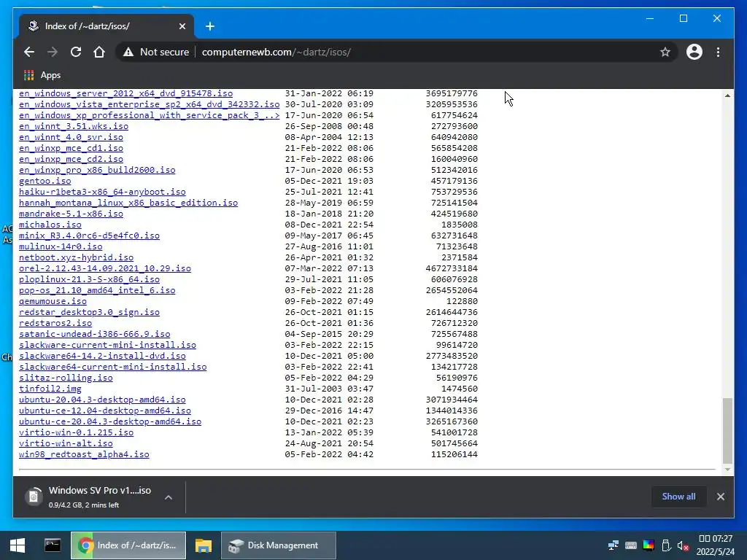Download ubuntu-ce-12.04-desktop-amd64.iso
The image size is (747, 560).
(105, 411)
